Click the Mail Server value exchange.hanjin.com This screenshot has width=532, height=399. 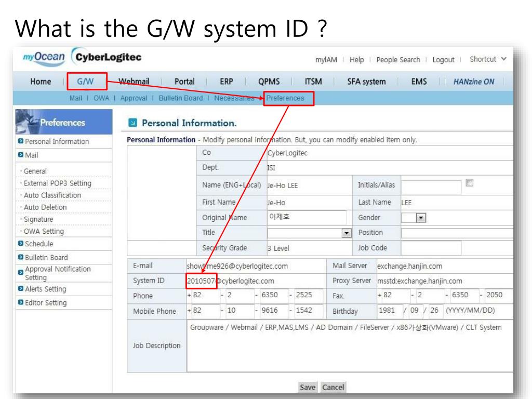(x=409, y=267)
